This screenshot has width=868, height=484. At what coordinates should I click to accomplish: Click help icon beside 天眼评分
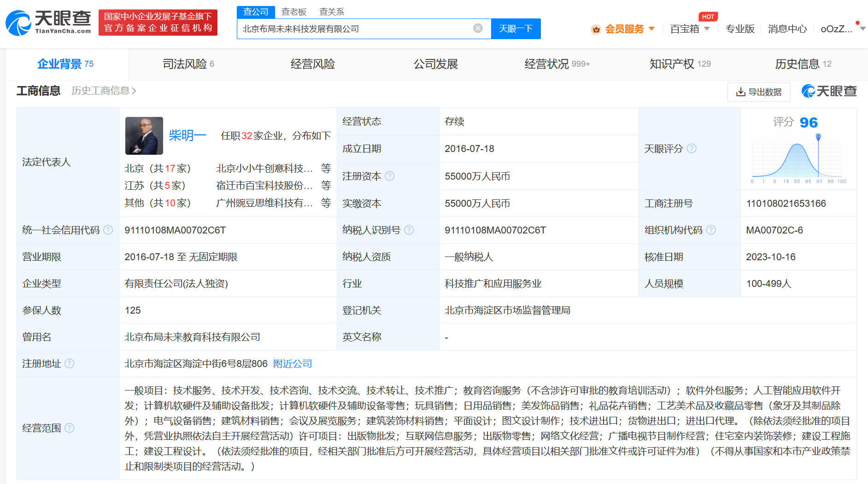pyautogui.click(x=692, y=148)
